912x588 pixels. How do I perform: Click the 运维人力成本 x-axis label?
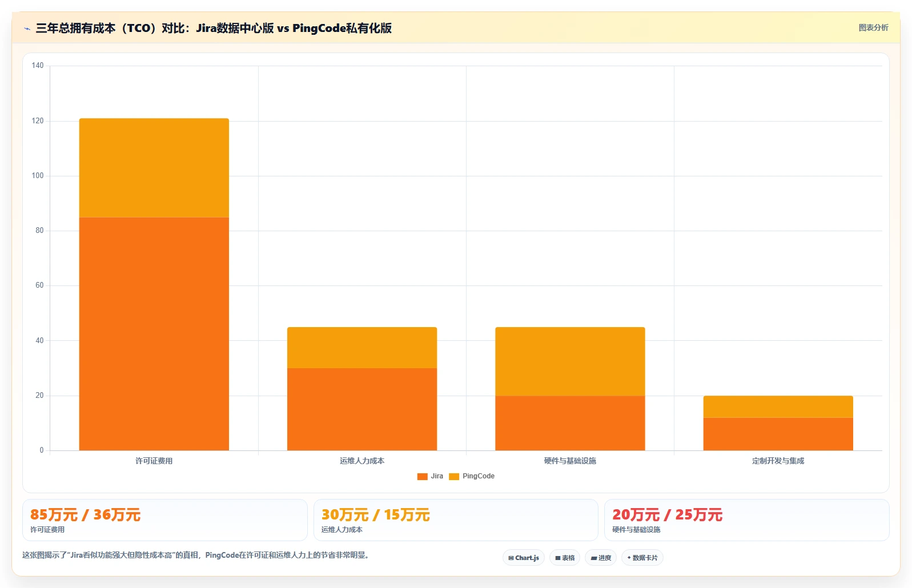(362, 461)
